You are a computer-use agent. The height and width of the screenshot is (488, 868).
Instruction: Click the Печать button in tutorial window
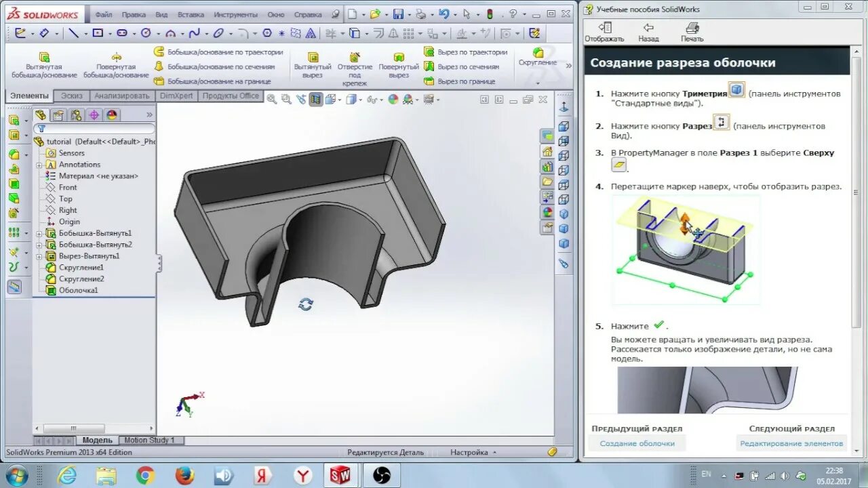[x=692, y=32]
